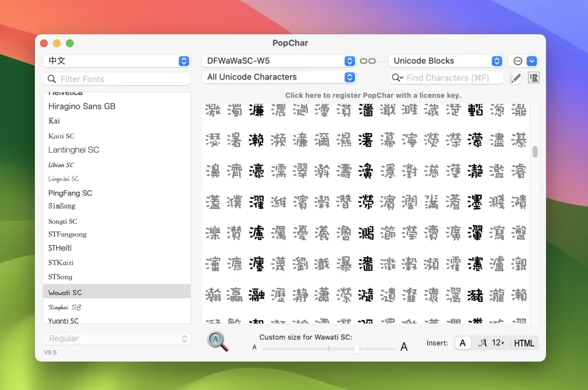Open the Unicode Blocks dropdown

pyautogui.click(x=445, y=61)
